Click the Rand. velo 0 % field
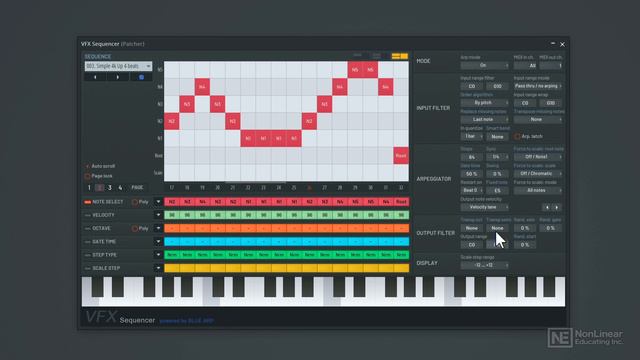This screenshot has width=640, height=360. pos(525,228)
